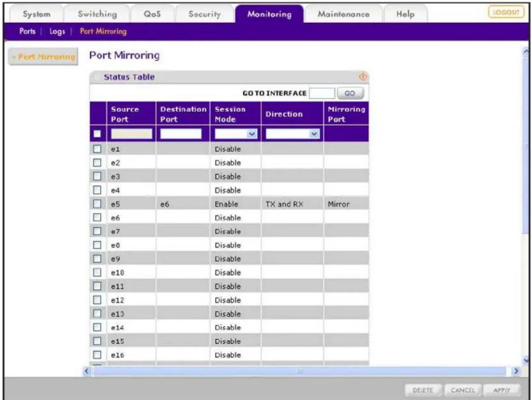Image resolution: width=532 pixels, height=400 pixels.
Task: Click the down arrow of the vertical scrollbar
Action: (526, 360)
